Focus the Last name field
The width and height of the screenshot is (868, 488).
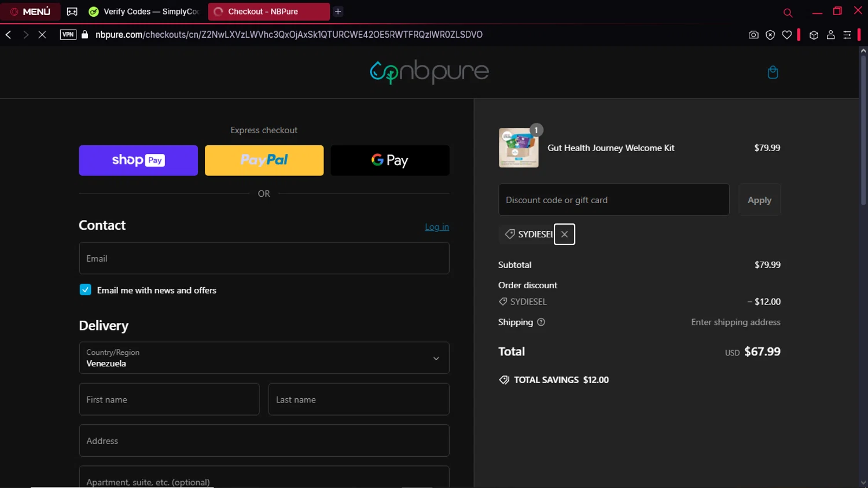point(359,399)
